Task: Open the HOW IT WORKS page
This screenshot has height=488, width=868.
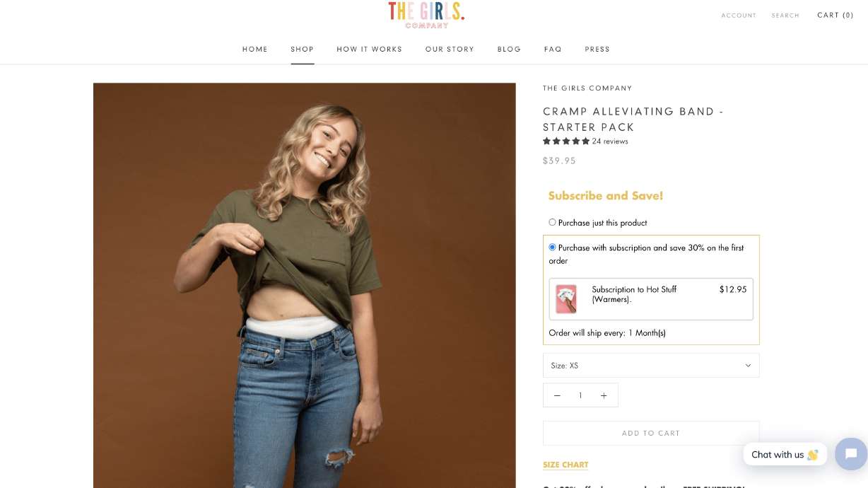Action: click(369, 49)
